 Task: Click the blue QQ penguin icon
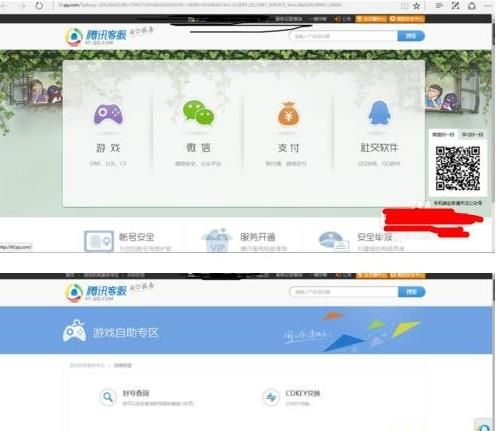(x=379, y=113)
